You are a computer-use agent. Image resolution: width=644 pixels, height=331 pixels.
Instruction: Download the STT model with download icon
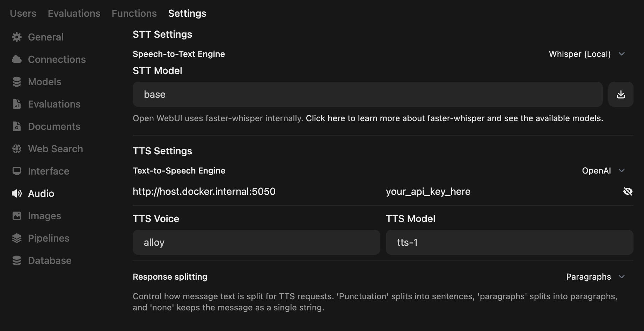click(x=621, y=94)
